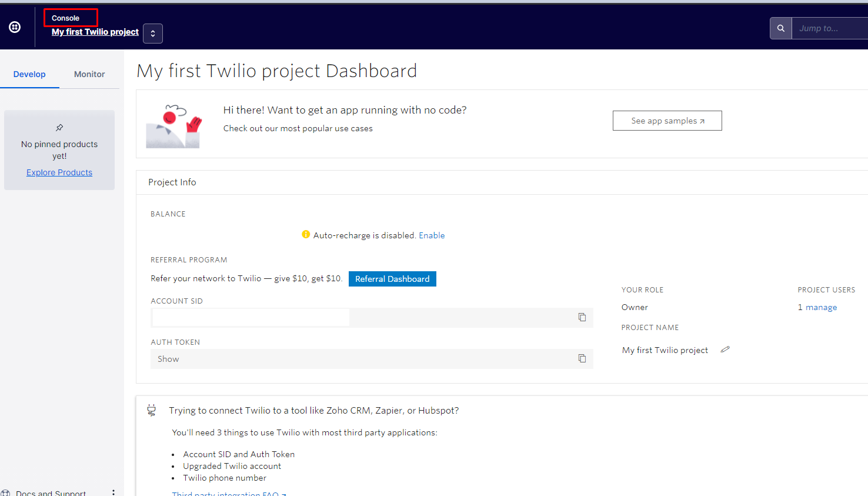Image resolution: width=868 pixels, height=496 pixels.
Task: Click the app samples illustration
Action: 173,126
